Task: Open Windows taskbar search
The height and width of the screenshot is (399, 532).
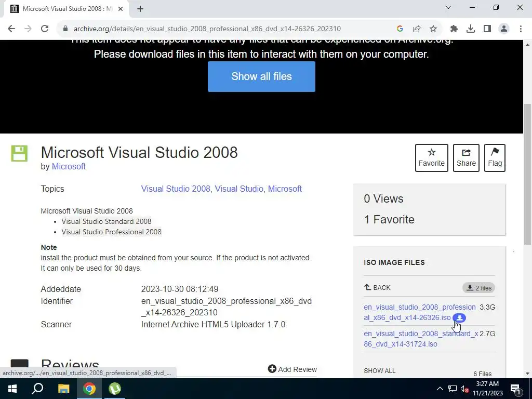Action: [37, 389]
